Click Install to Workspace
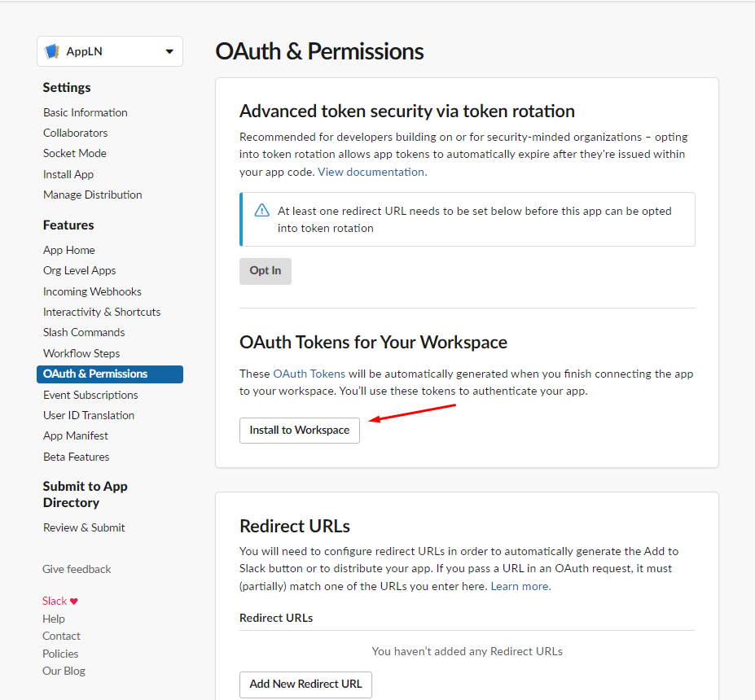This screenshot has height=700, width=755. point(299,430)
